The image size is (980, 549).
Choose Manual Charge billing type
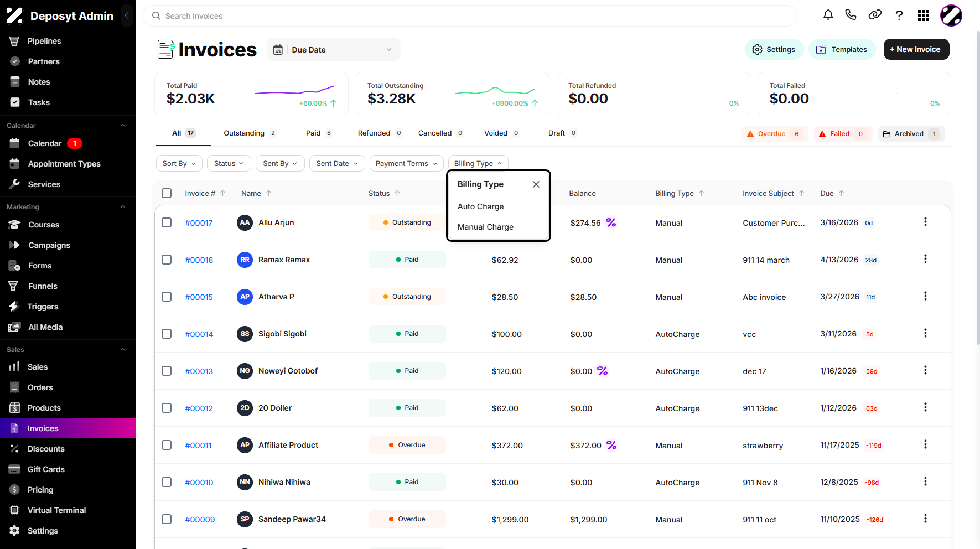tap(485, 227)
